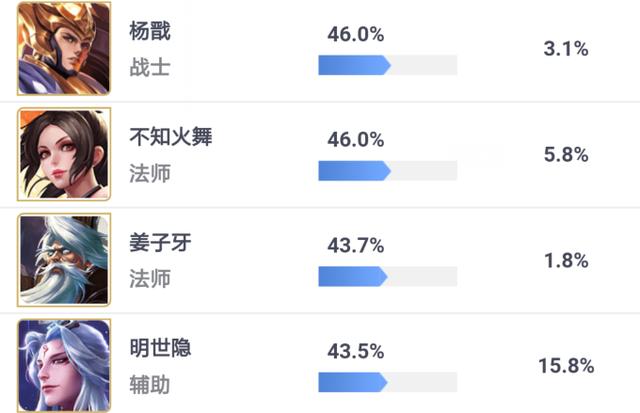Select the hero name 明世隐
This screenshot has height=413, width=640.
(x=160, y=348)
